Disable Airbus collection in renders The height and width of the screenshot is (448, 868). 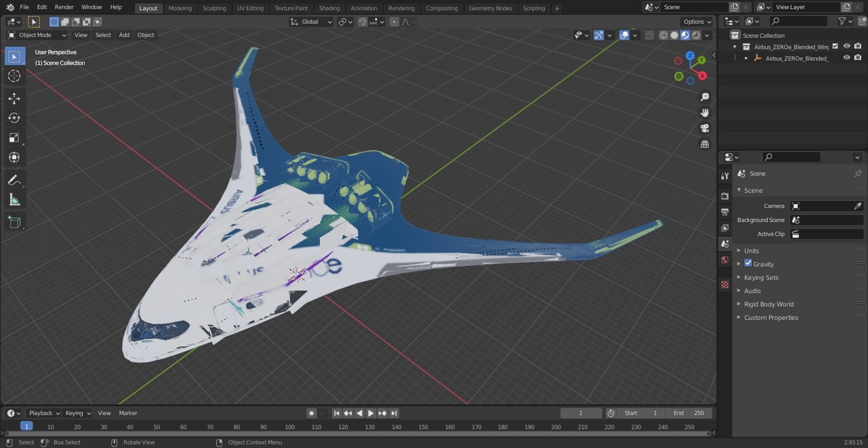(858, 46)
